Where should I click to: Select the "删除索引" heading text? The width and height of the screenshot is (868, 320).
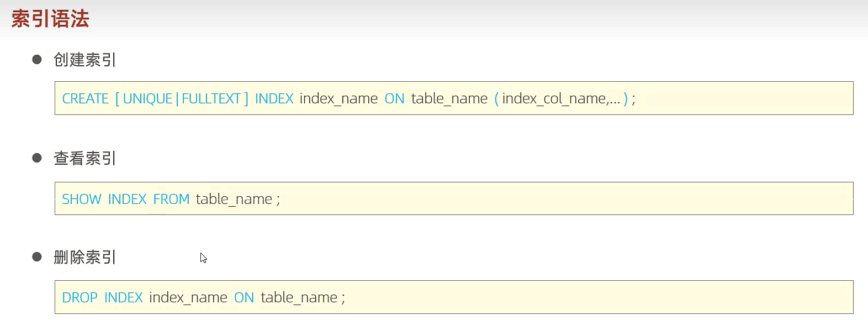click(x=84, y=258)
